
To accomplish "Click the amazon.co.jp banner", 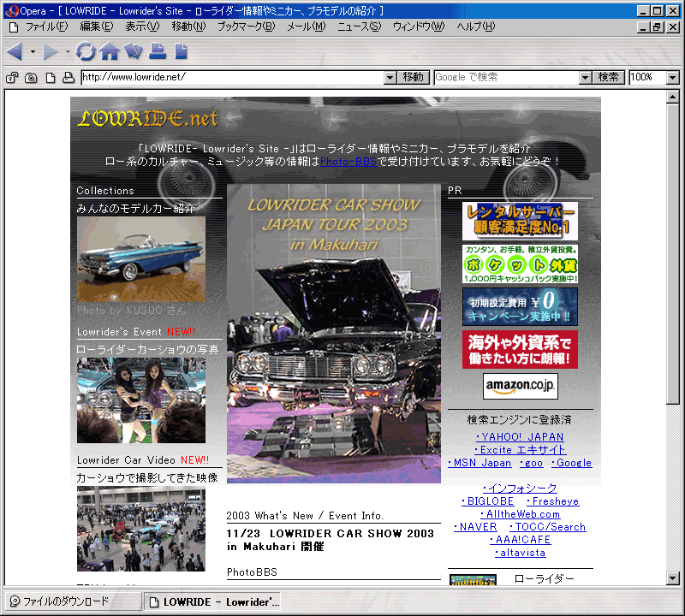I will coord(521,386).
